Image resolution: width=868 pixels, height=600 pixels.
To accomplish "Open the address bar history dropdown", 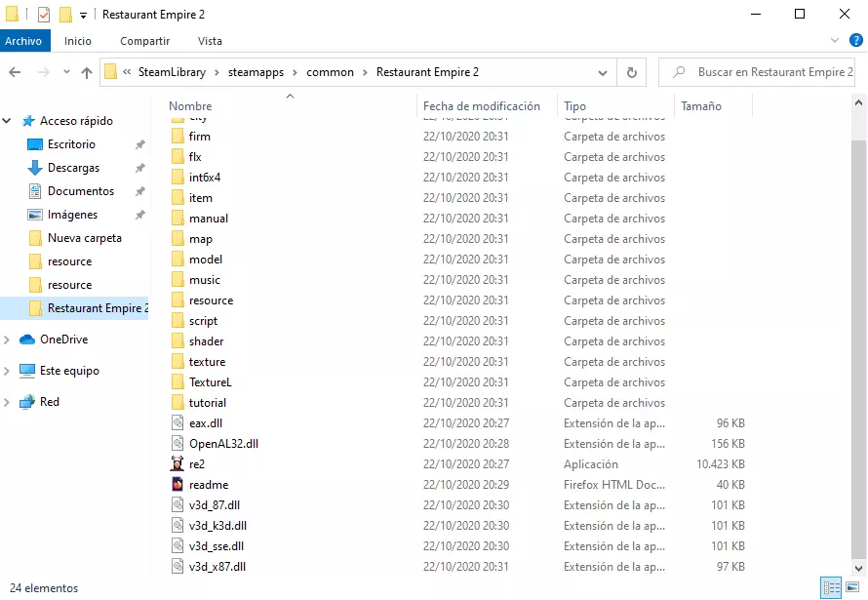I will (x=603, y=72).
